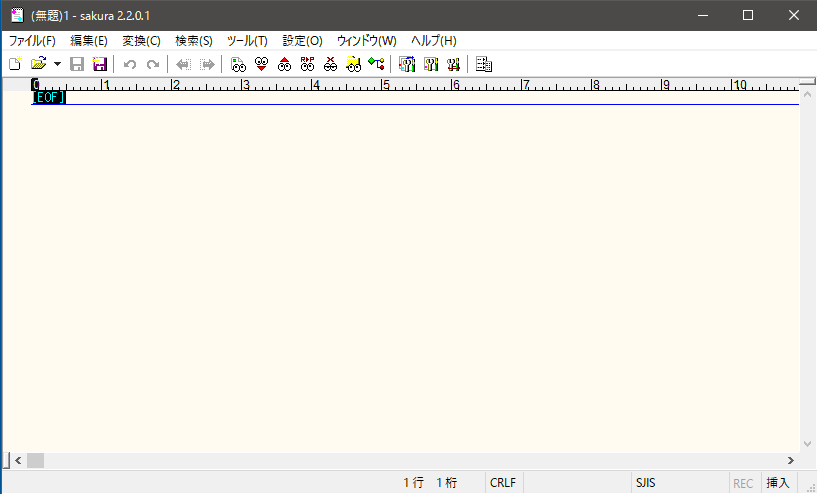Screen dimensions: 817x494
Task: Expand the recent files arrow beside Open
Action: [x=57, y=64]
